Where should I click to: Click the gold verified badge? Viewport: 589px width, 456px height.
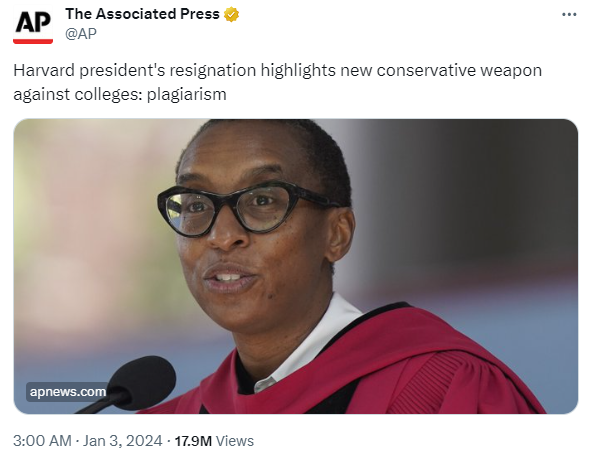231,14
